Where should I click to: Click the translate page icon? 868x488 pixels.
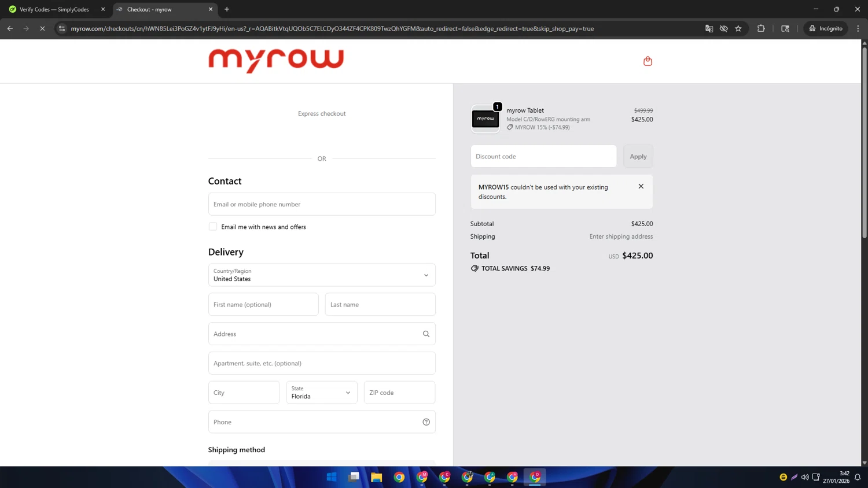coord(709,28)
